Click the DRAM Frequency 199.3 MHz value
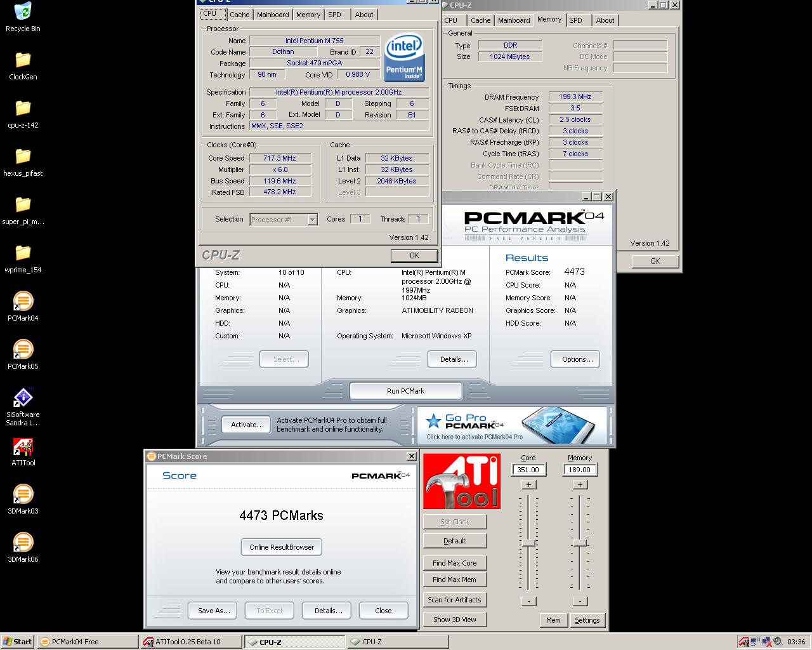 pyautogui.click(x=575, y=96)
